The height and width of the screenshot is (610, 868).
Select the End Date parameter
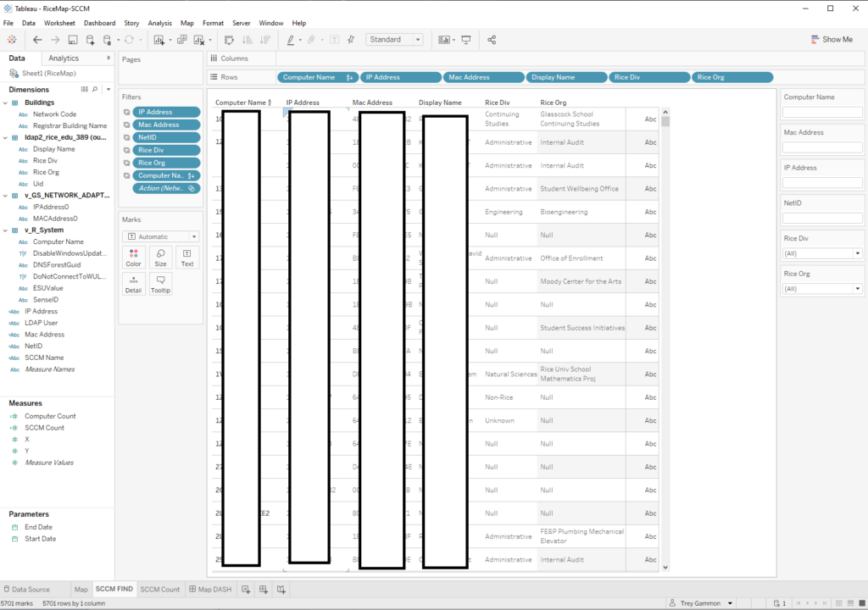coord(38,528)
